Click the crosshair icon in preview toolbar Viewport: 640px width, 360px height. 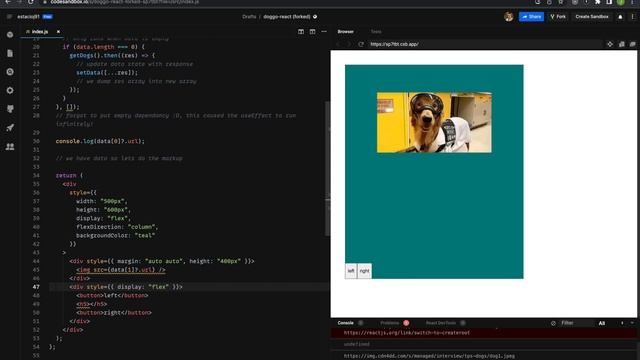pyautogui.click(x=610, y=44)
